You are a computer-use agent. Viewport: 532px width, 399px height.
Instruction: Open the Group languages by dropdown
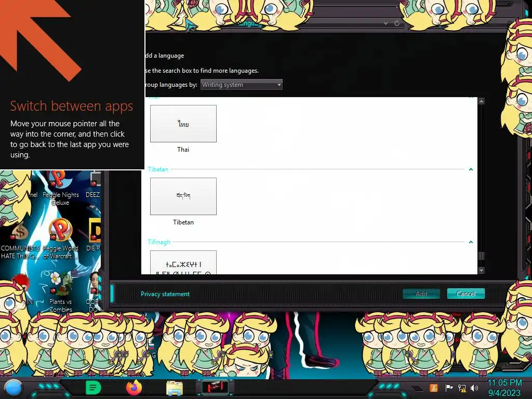pyautogui.click(x=241, y=85)
